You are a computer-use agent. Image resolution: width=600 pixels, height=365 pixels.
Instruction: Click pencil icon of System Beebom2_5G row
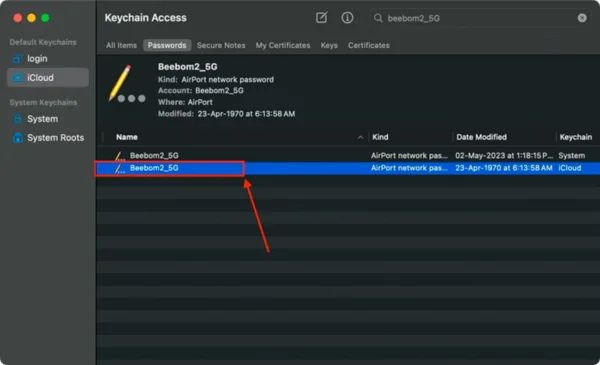click(119, 156)
